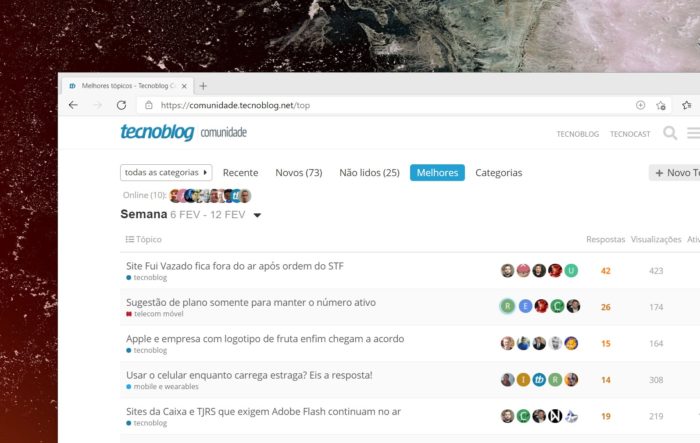Sort by the Respostas column header
This screenshot has width=700, height=443.
(605, 239)
